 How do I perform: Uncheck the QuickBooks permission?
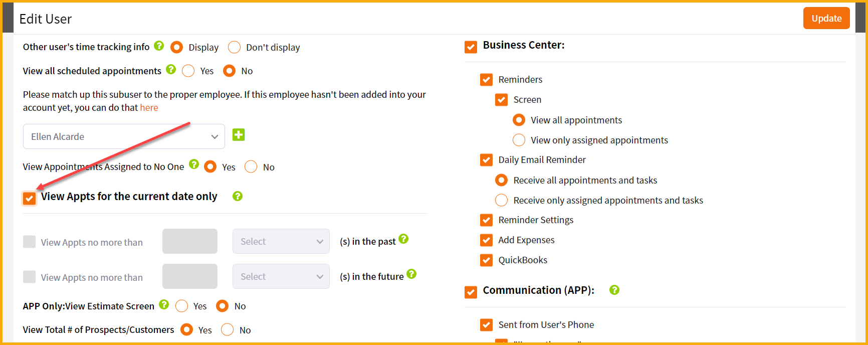click(486, 260)
